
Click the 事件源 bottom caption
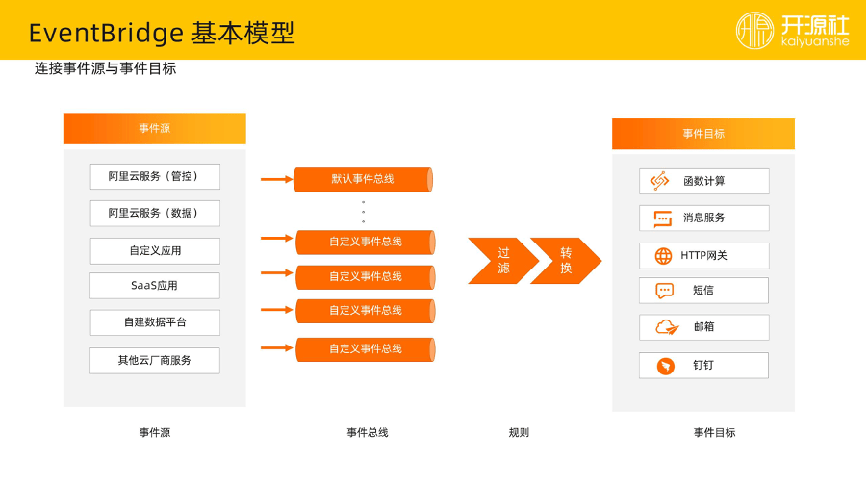[155, 433]
